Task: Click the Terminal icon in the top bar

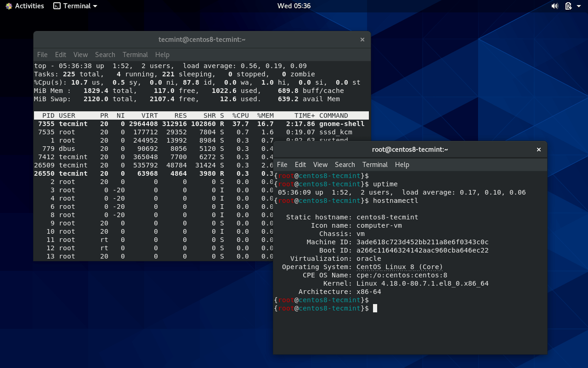Action: pos(56,6)
